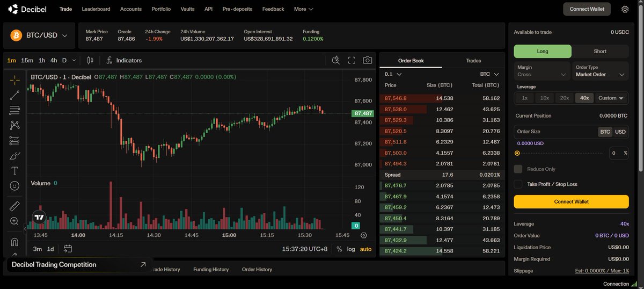Click the Bitcoin coin icon
644x289 pixels.
click(16, 35)
